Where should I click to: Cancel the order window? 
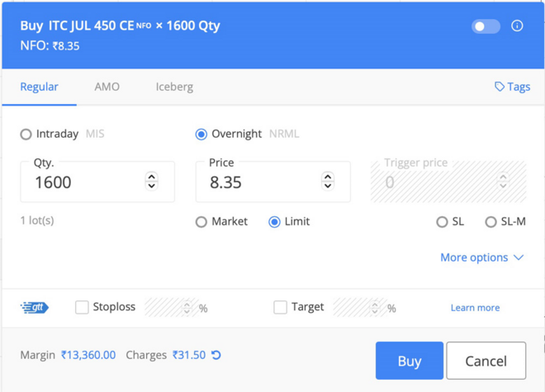click(486, 361)
